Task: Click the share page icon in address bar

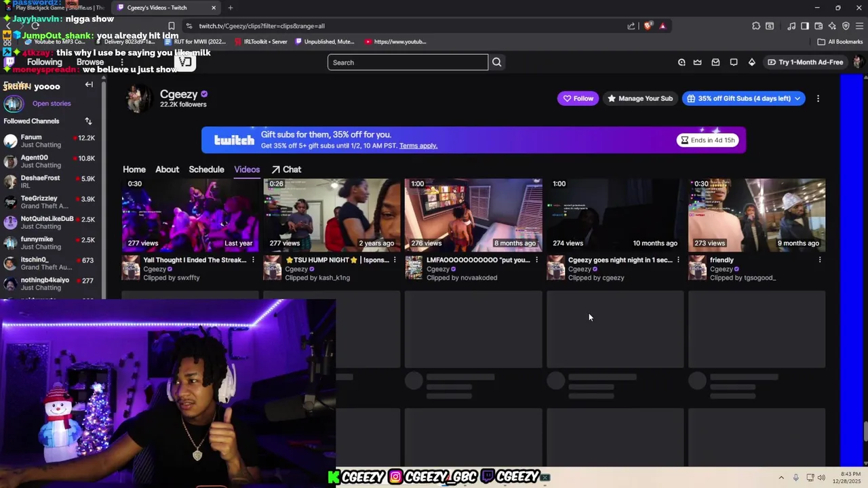Action: [x=631, y=26]
